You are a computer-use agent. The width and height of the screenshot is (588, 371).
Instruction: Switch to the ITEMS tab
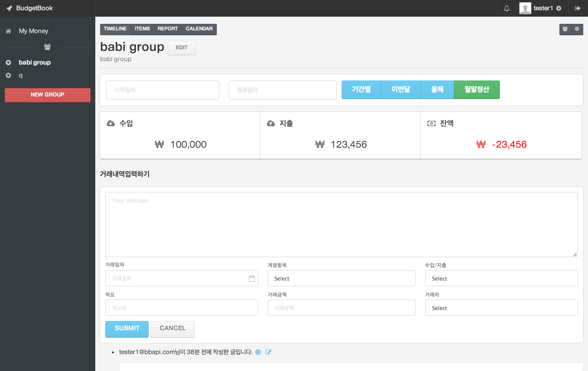(142, 29)
